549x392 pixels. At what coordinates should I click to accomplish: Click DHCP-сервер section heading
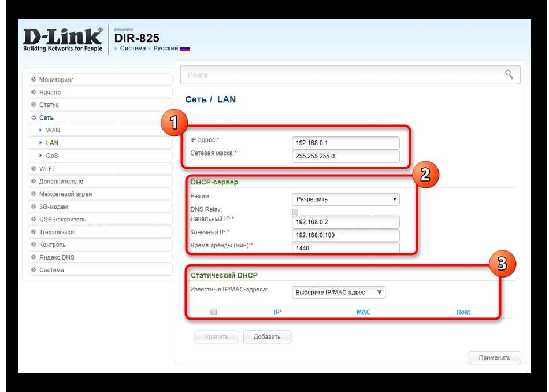[214, 182]
